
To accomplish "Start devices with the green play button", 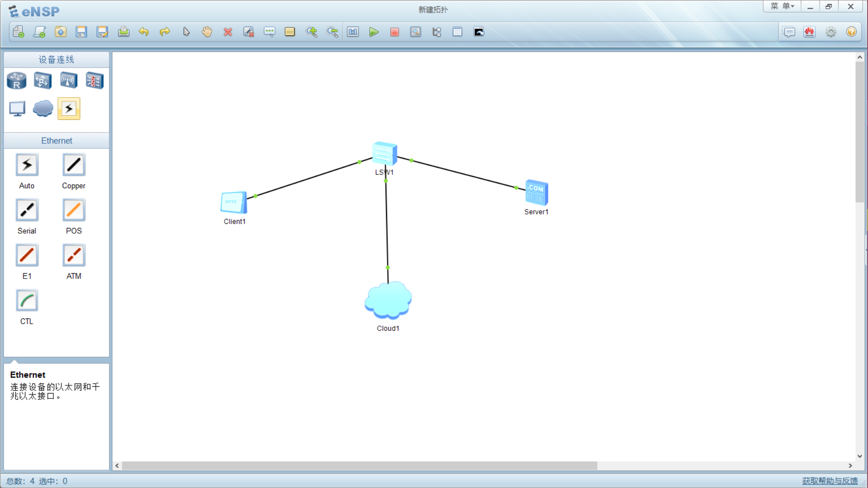I will tap(374, 32).
